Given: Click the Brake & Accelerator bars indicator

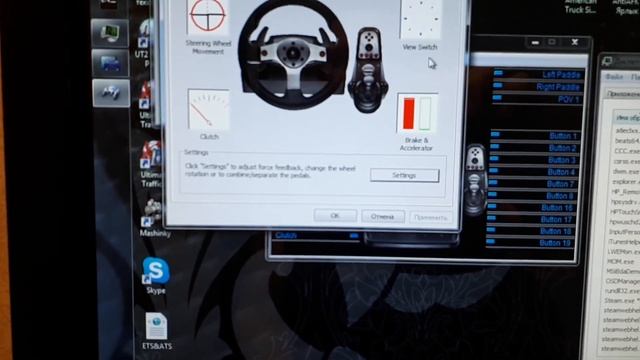Looking at the screenshot, I should (417, 113).
